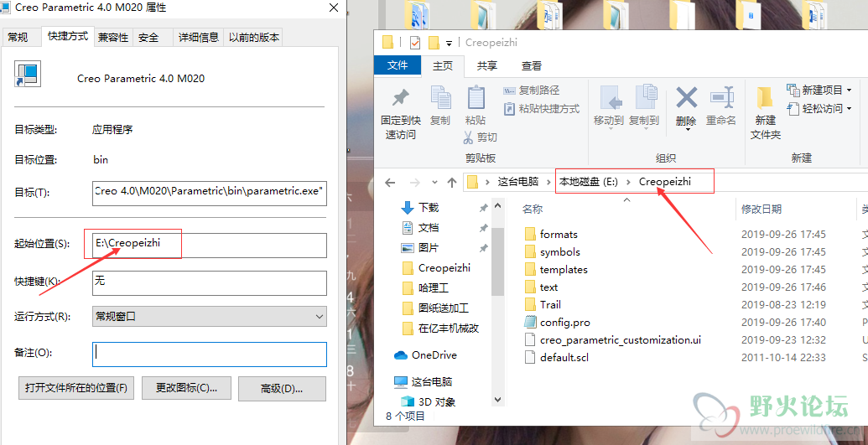Open the New item (新建项目) dropdown
868x445 pixels.
click(x=819, y=91)
